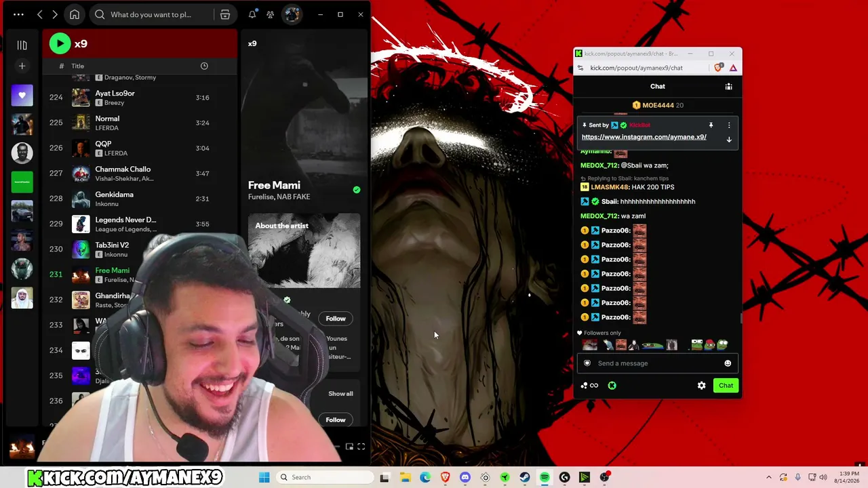The image size is (868, 488).
Task: Open chat identity badge icon in message box
Action: (x=587, y=363)
